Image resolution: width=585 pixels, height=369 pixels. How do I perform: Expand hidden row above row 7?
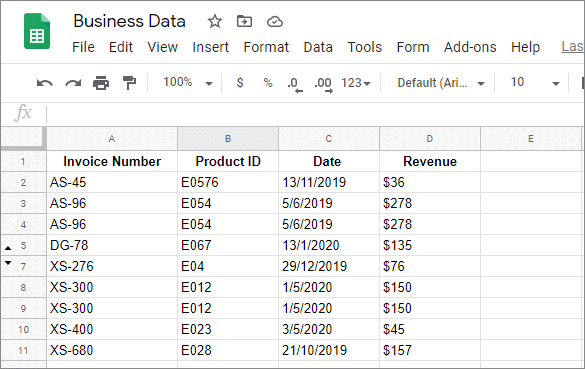pos(8,263)
